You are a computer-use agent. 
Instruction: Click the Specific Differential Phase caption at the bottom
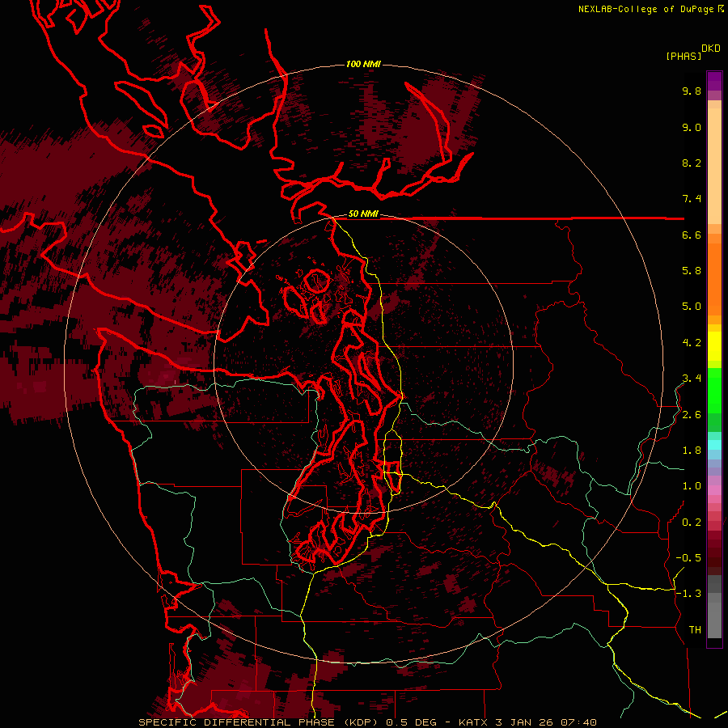click(367, 722)
